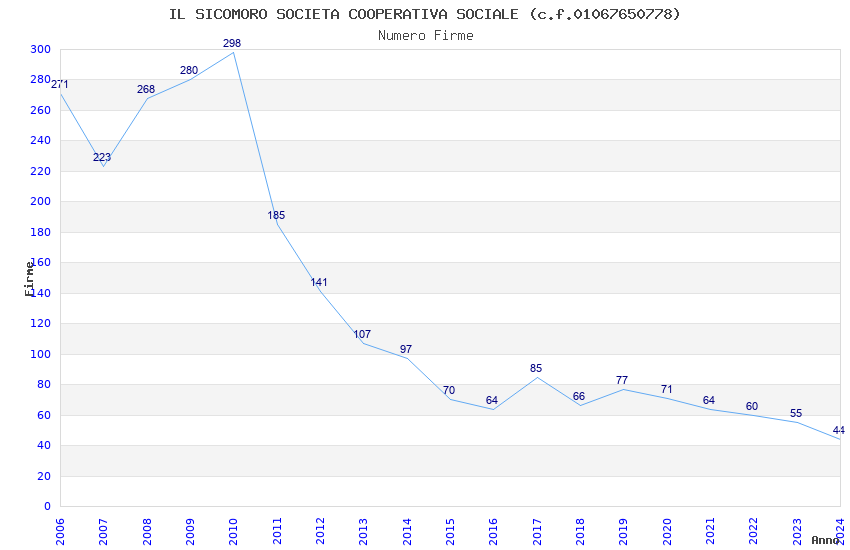Click the y-axis title 'Firme'

coord(29,279)
